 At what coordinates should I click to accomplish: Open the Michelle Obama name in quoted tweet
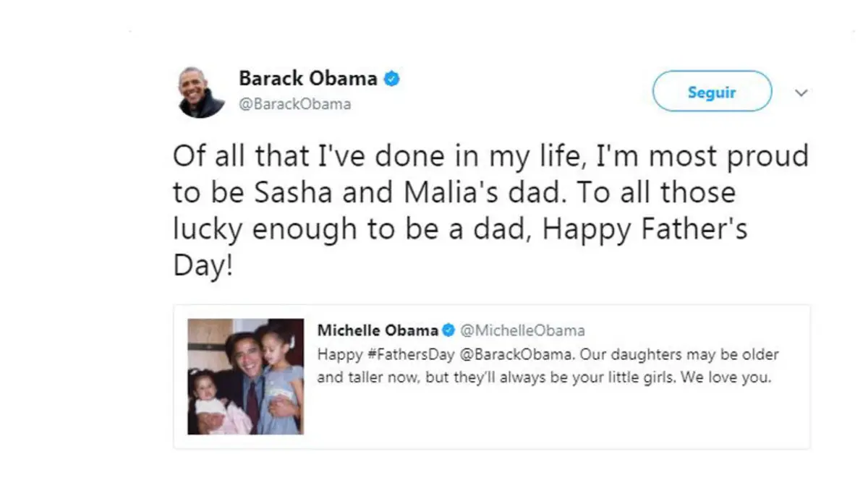pyautogui.click(x=378, y=330)
